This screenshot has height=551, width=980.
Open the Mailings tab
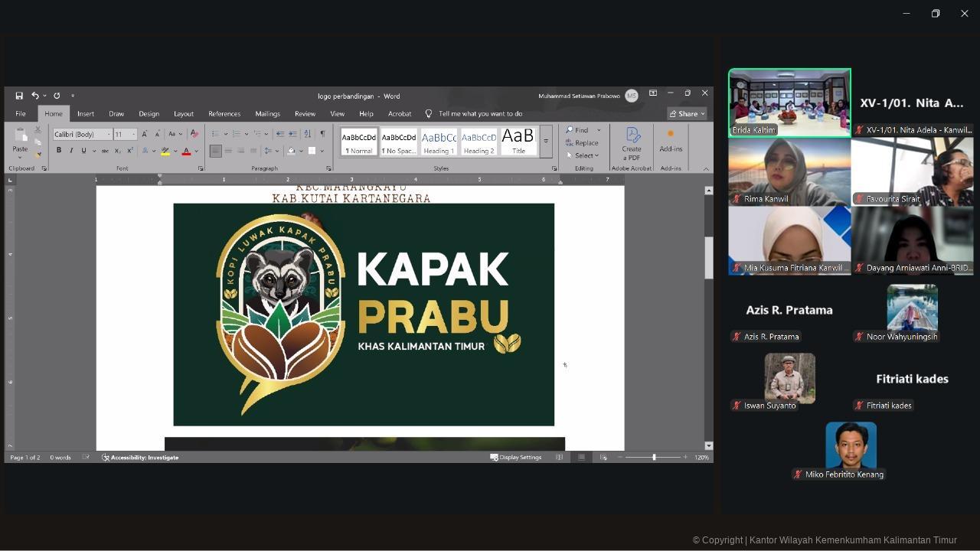pos(267,113)
